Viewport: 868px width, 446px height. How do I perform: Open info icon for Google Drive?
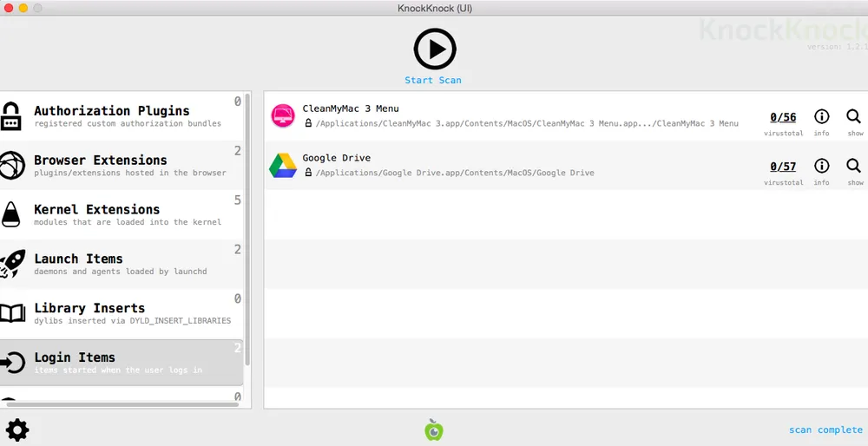[821, 167]
